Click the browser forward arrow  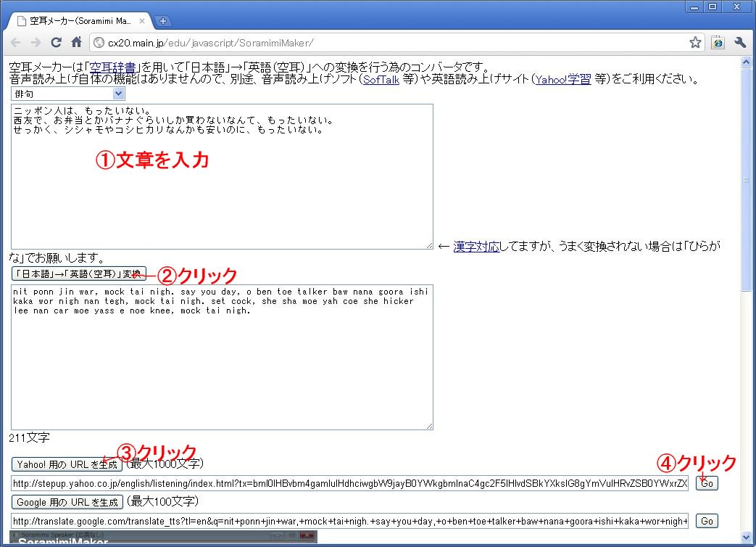coord(36,43)
